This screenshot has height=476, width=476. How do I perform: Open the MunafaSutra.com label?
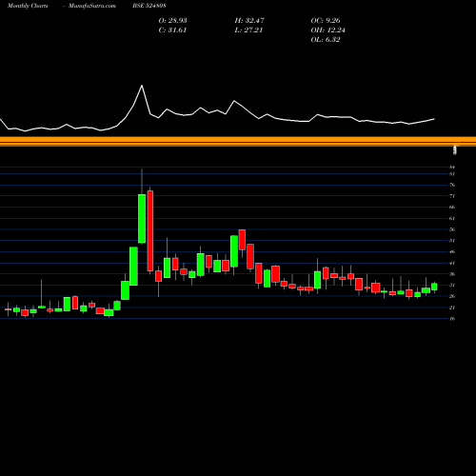pos(92,6)
